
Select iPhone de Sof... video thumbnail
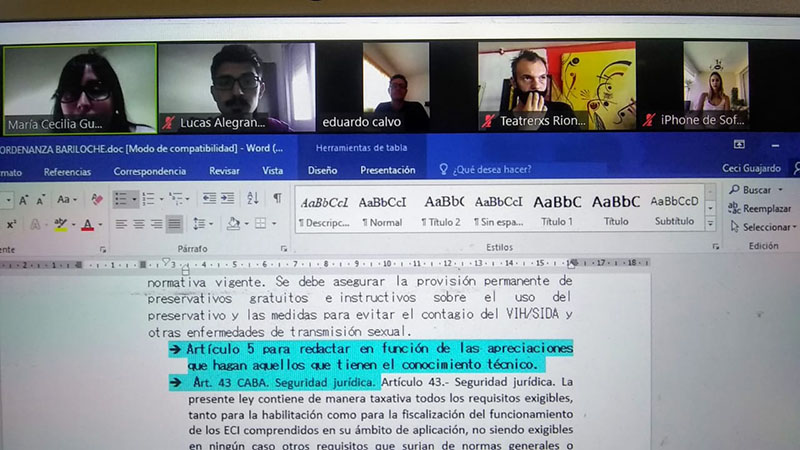coord(715,85)
